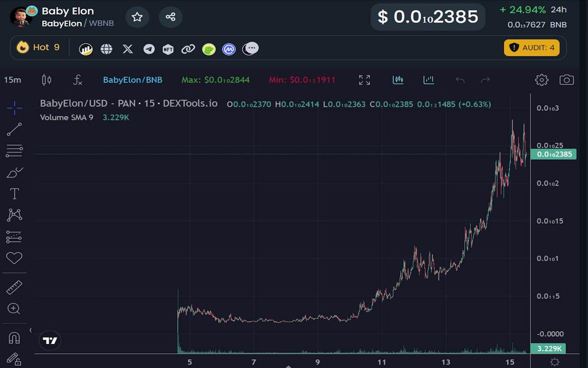Select the pattern drawing tool
588x368 pixels.
[14, 215]
